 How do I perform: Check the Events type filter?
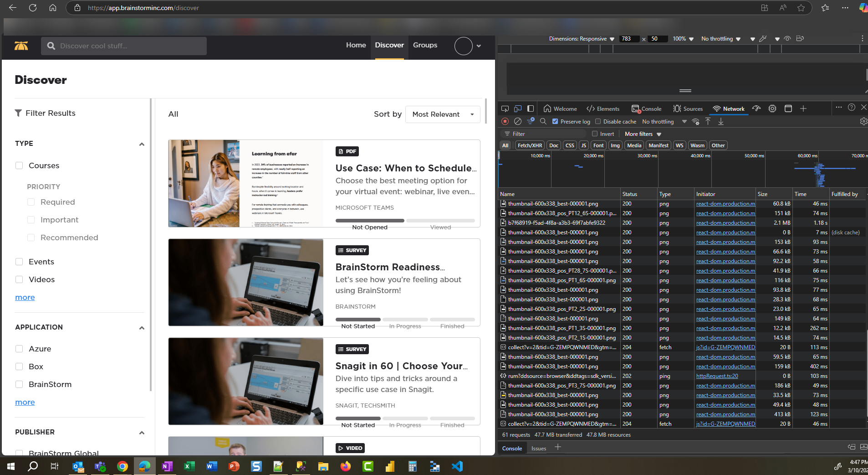click(x=19, y=262)
